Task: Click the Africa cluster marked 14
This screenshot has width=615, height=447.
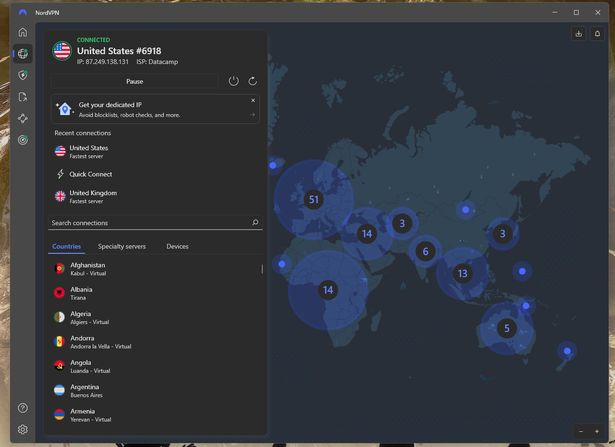Action: pyautogui.click(x=328, y=290)
